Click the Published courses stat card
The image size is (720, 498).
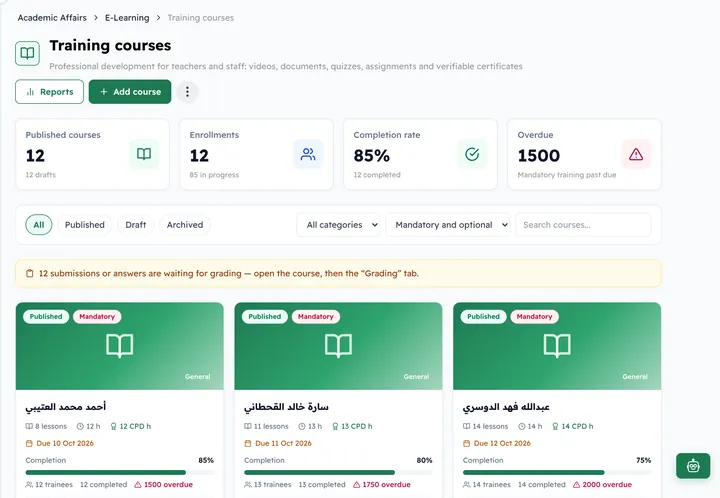tap(92, 154)
